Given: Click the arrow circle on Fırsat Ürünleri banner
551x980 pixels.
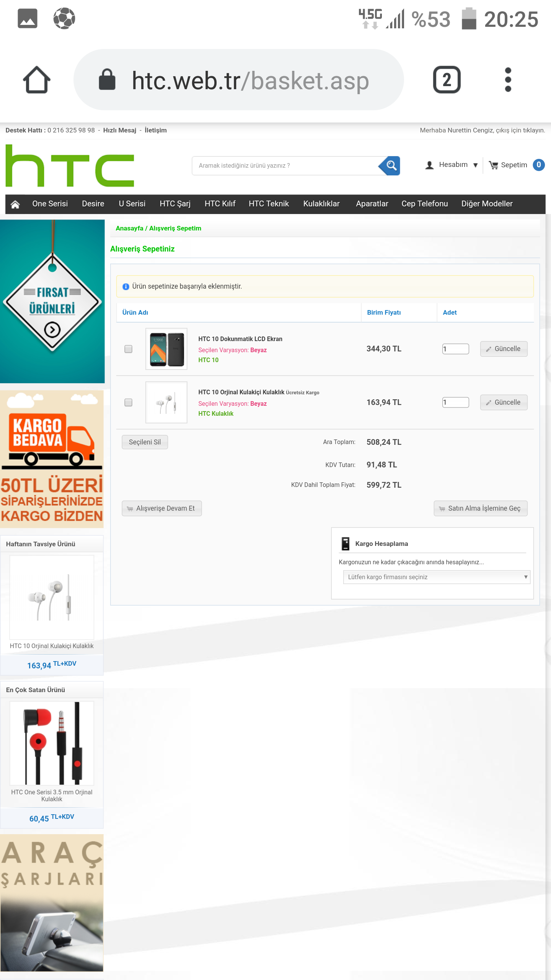Looking at the screenshot, I should click(x=52, y=330).
